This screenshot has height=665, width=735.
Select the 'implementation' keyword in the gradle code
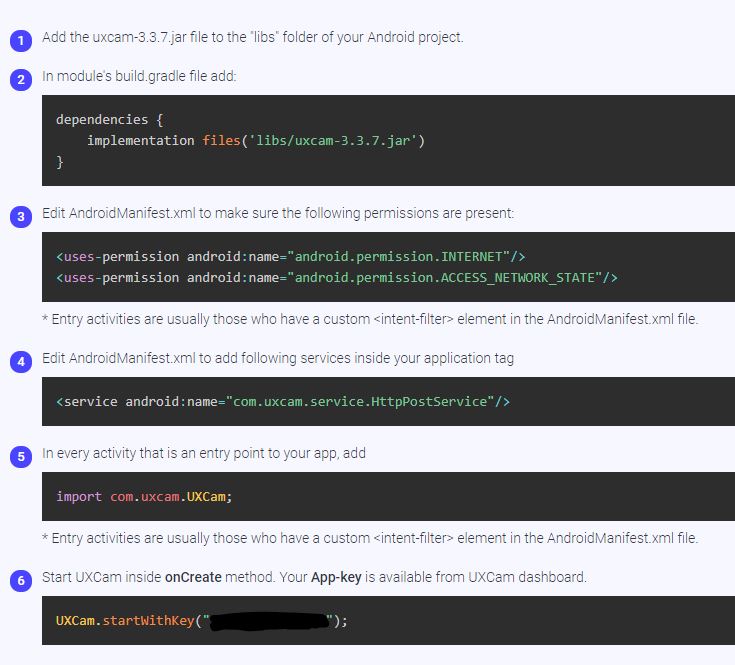pyautogui.click(x=141, y=141)
